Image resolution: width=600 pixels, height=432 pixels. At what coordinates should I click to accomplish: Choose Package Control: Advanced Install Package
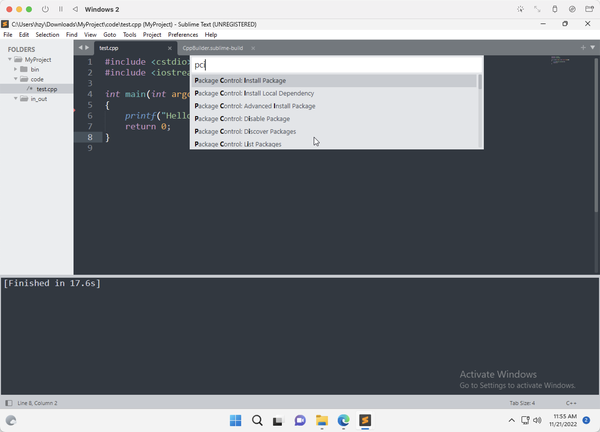[334, 106]
